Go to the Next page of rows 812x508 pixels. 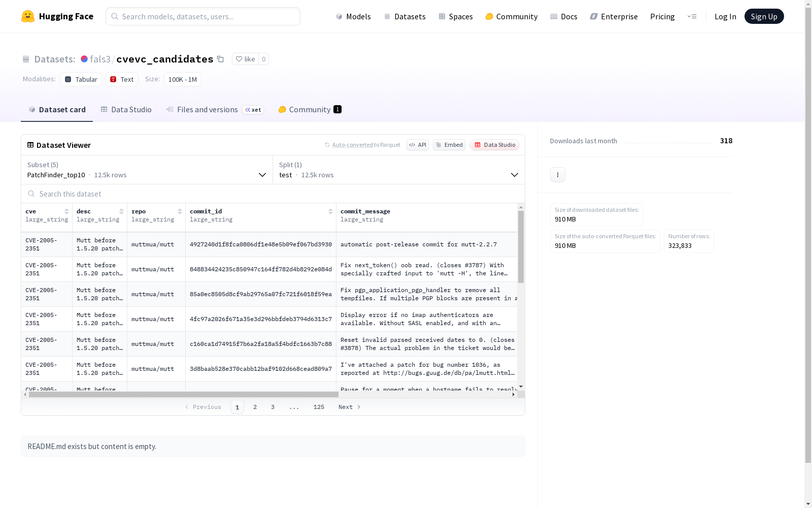tap(349, 407)
